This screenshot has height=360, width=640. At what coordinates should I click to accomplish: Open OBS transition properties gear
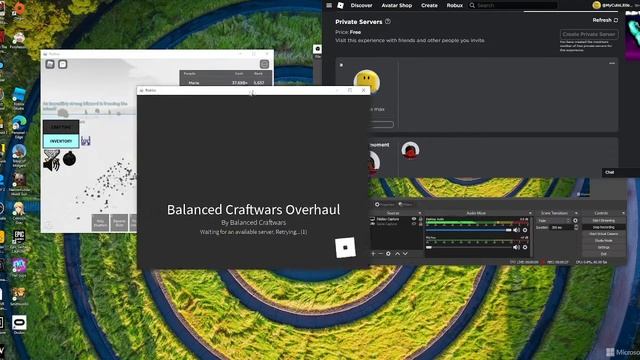575,220
